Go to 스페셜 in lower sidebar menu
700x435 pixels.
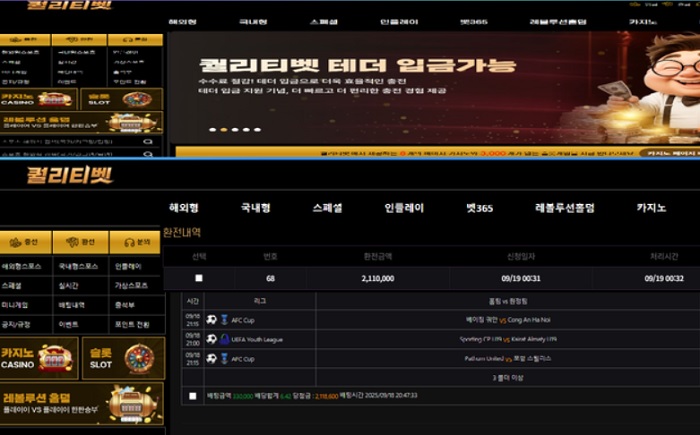pyautogui.click(x=12, y=285)
